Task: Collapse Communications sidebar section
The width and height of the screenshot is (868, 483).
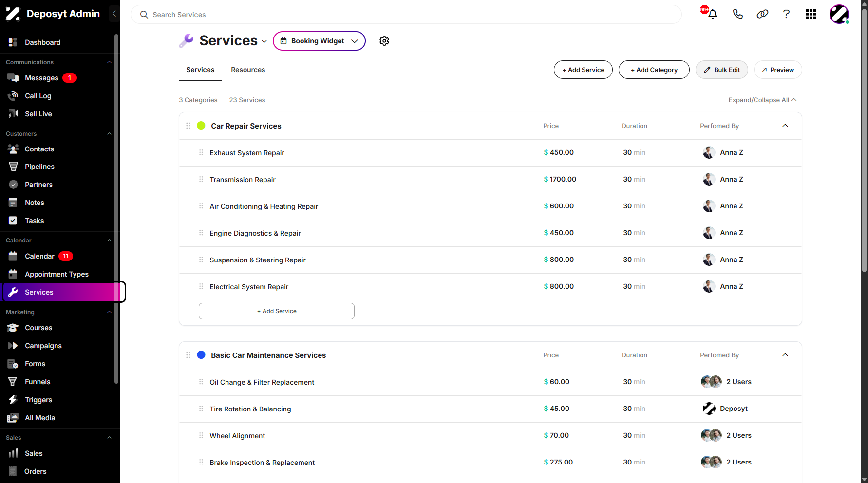Action: 109,62
